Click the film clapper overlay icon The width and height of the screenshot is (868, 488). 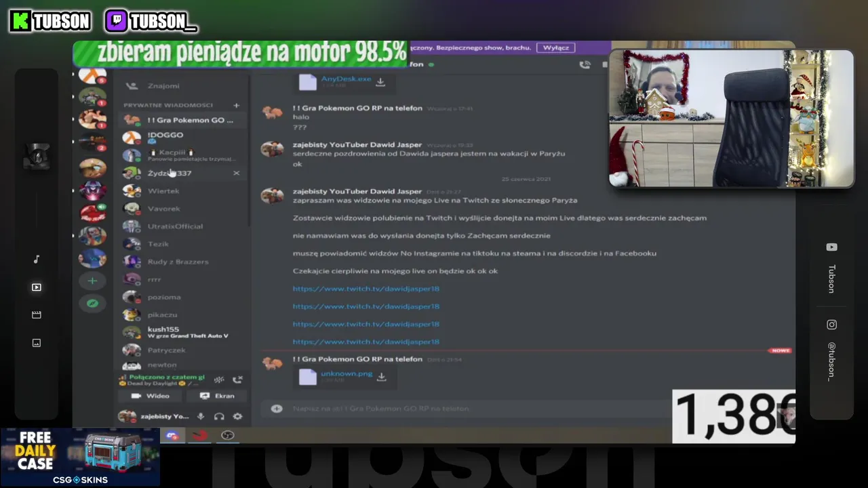coord(37,315)
